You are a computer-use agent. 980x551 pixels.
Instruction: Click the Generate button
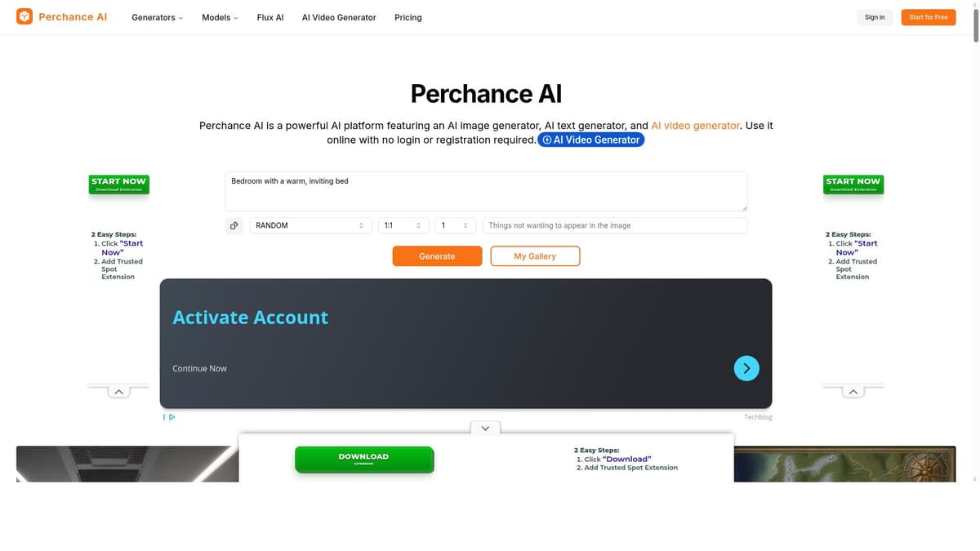(x=436, y=256)
